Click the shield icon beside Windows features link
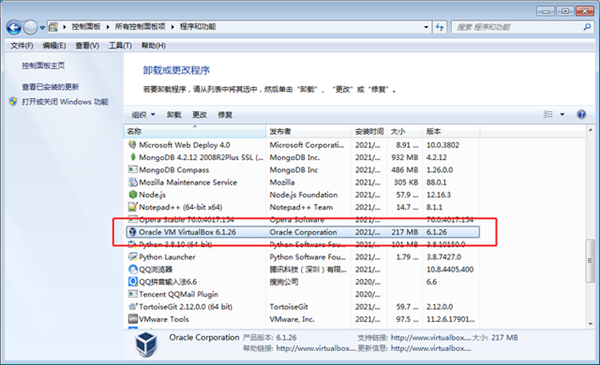600x365 pixels. (x=13, y=102)
